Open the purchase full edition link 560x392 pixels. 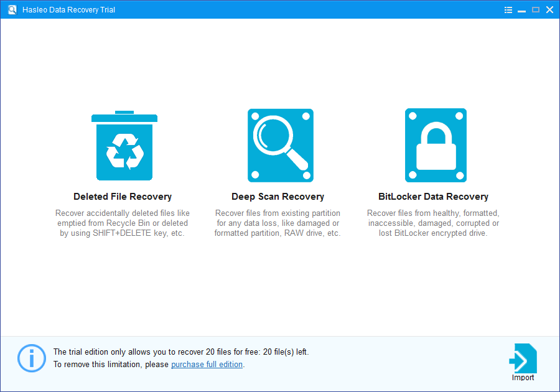207,364
